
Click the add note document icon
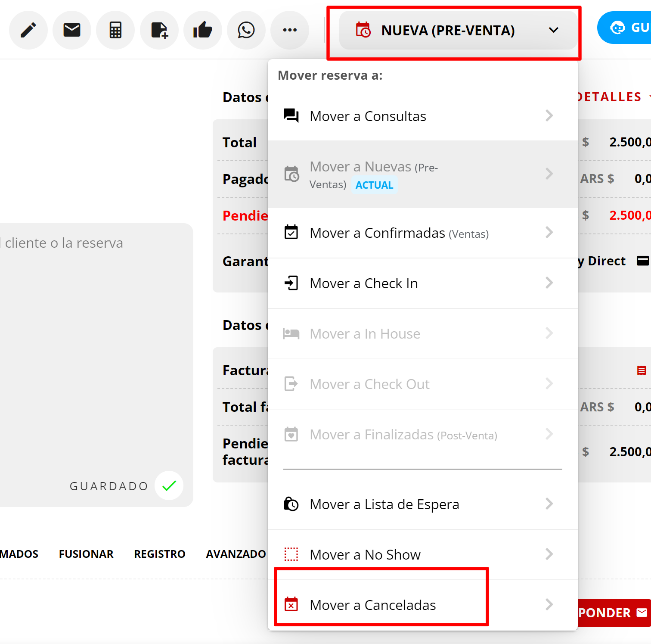pyautogui.click(x=159, y=30)
